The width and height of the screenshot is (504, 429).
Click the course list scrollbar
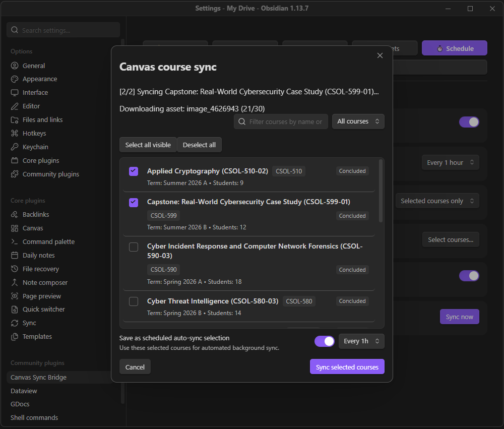tap(381, 191)
